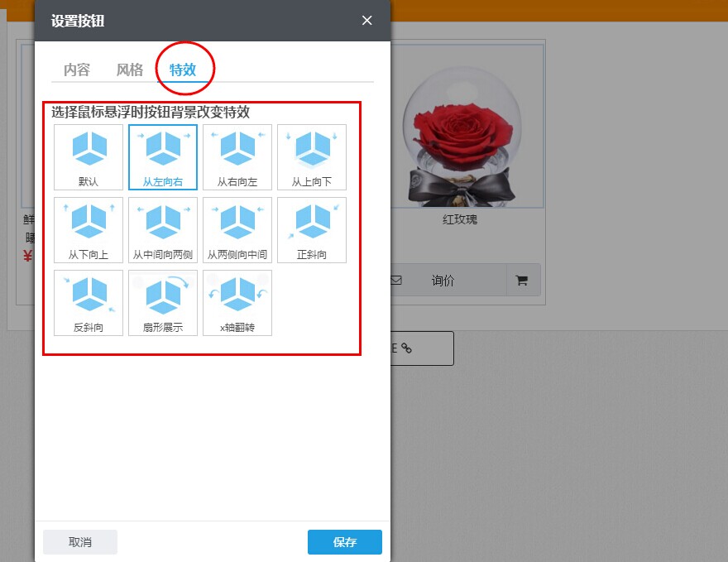Click the 询价 inquiry button
The height and width of the screenshot is (562, 728).
(x=443, y=281)
